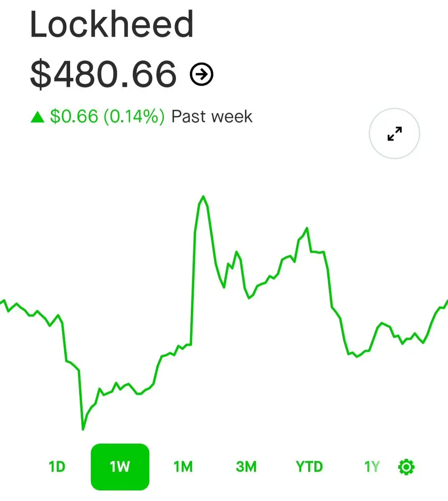Tap the green up-triangle gain indicator
This screenshot has width=448, height=501.
38,117
